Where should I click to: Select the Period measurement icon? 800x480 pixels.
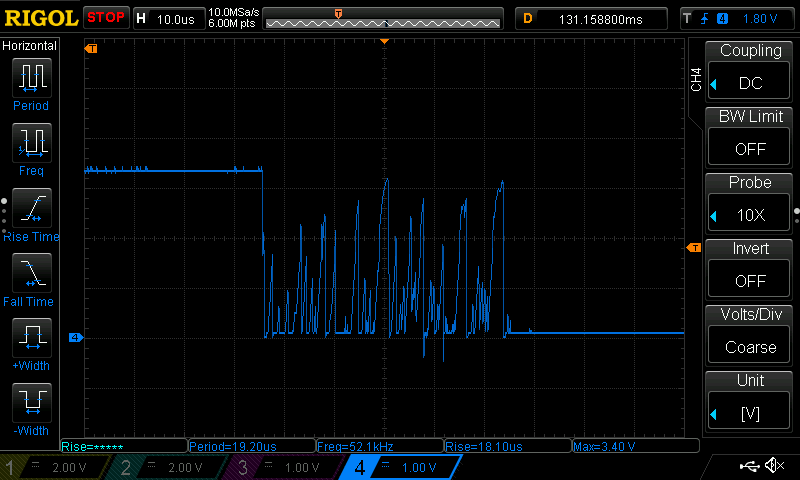[31, 78]
